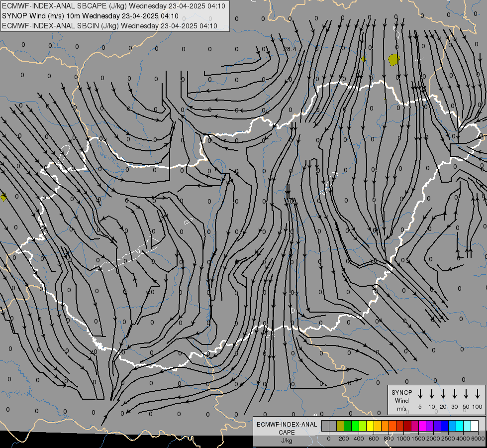Click the 600 tick label in CAPE legend
This screenshot has width=487, height=448.
coord(374,439)
